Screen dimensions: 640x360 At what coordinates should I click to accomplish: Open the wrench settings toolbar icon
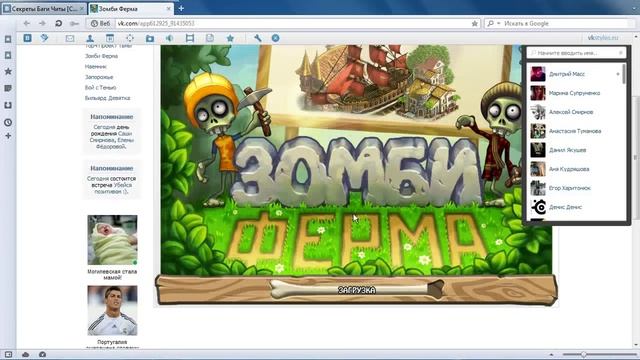(x=258, y=38)
